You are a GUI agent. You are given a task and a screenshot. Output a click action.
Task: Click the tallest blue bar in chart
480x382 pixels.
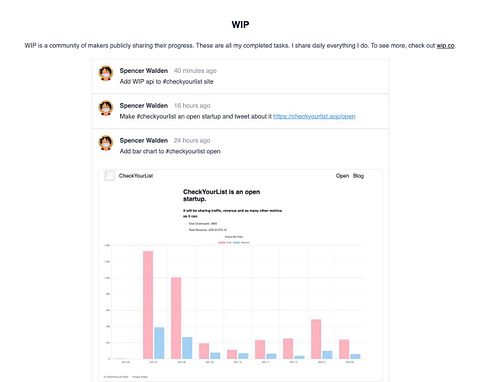click(159, 343)
